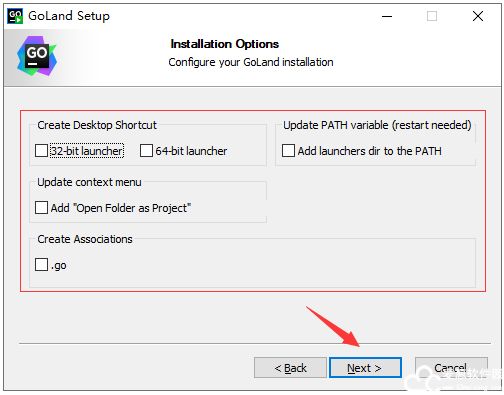
Task: Click the "Add launchers dir to the PATH" text
Action: click(x=370, y=151)
